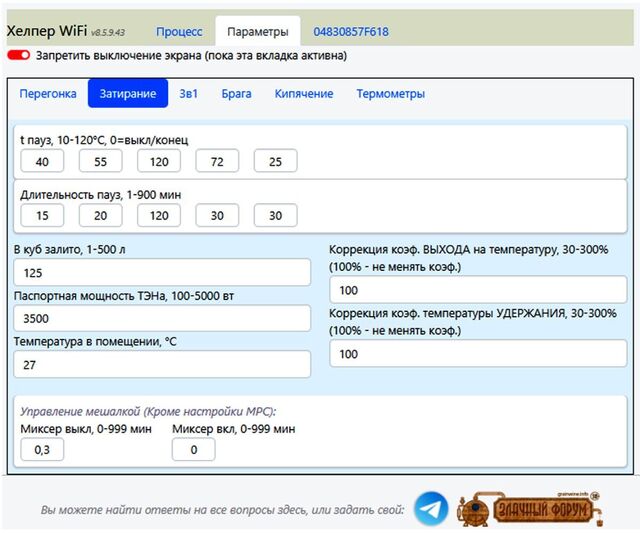Screen dimensions: 640x533
Task: Open the Параметры tab
Action: coord(257,32)
